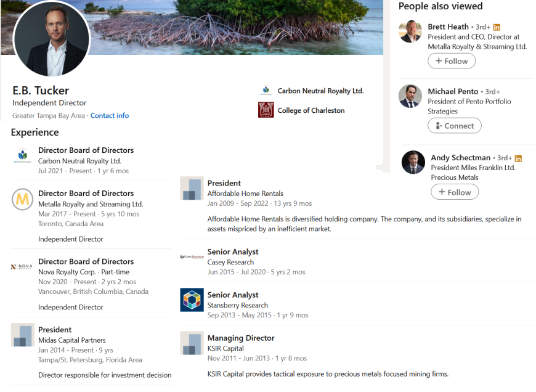Click the LinkedIn badge beside Brett Heath
536x392 pixels.
497,27
